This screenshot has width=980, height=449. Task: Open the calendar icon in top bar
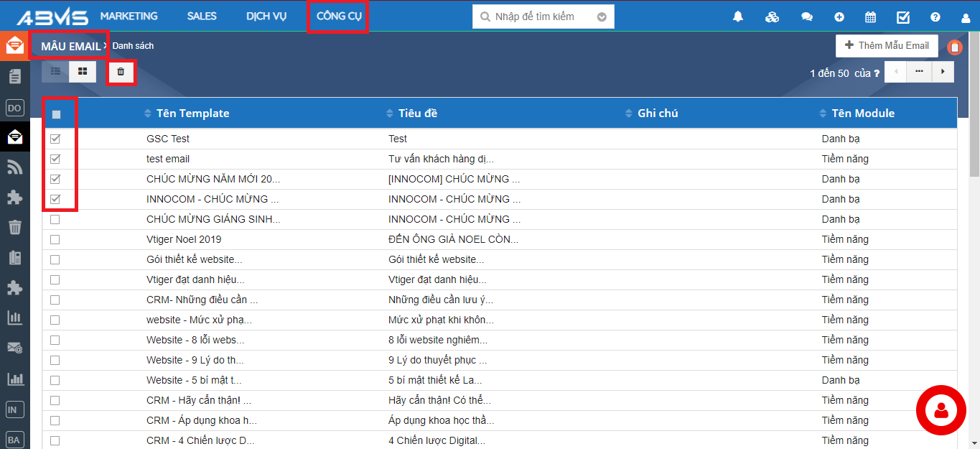tap(870, 17)
